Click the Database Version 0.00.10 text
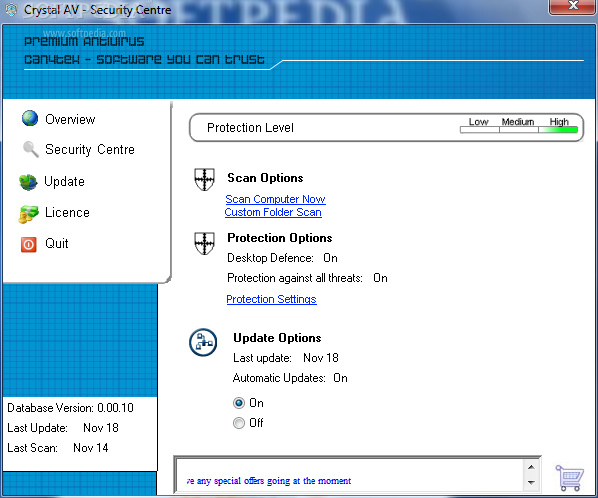 [71, 408]
